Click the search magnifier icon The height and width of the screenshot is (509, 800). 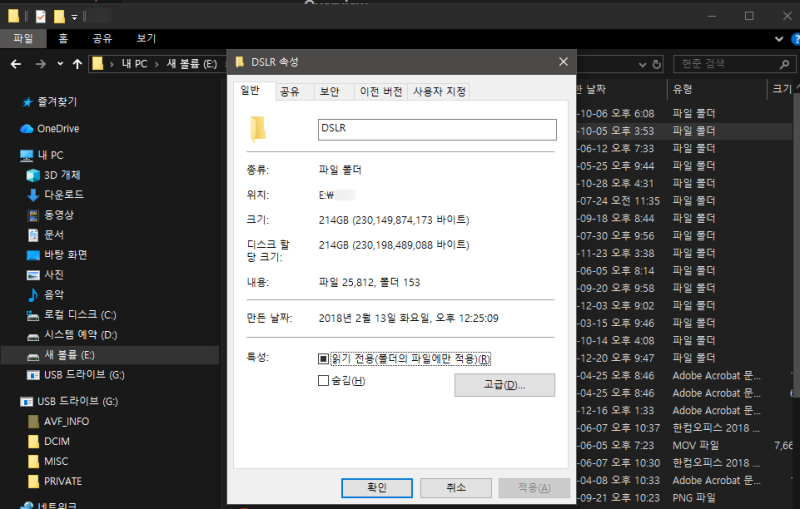tap(784, 64)
